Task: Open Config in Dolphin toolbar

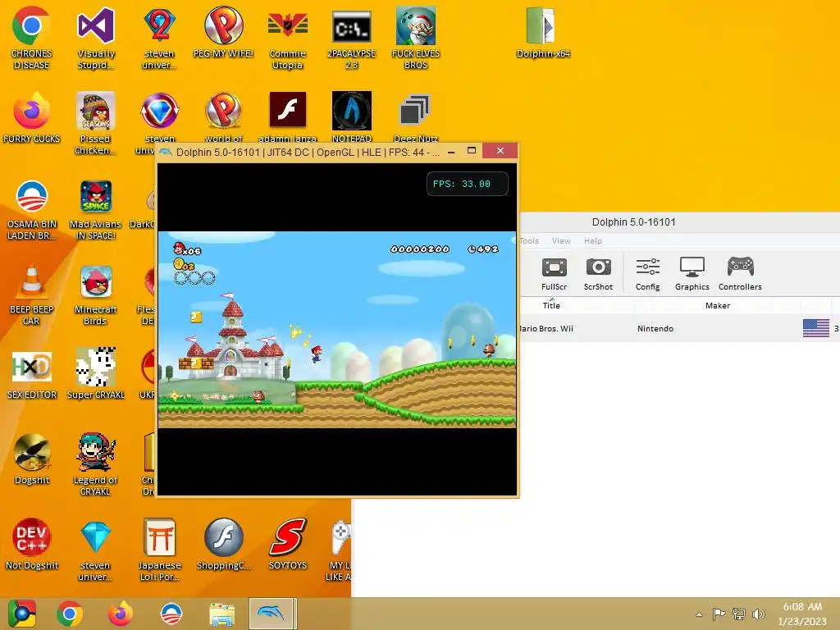Action: click(x=647, y=274)
